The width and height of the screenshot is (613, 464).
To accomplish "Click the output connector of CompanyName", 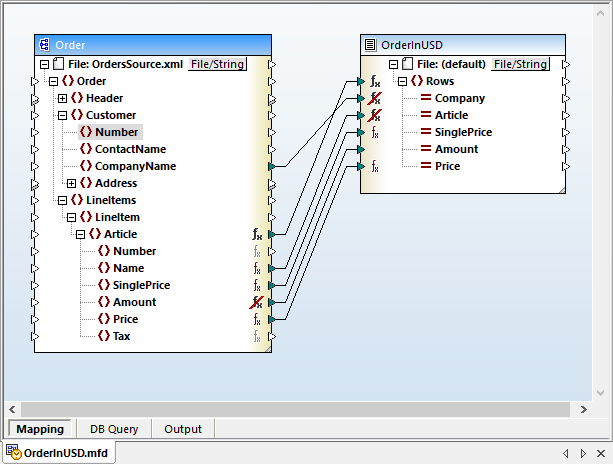I will pyautogui.click(x=272, y=166).
